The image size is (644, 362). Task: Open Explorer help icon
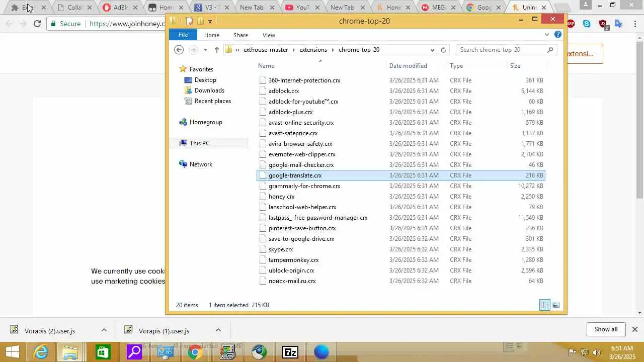[557, 35]
